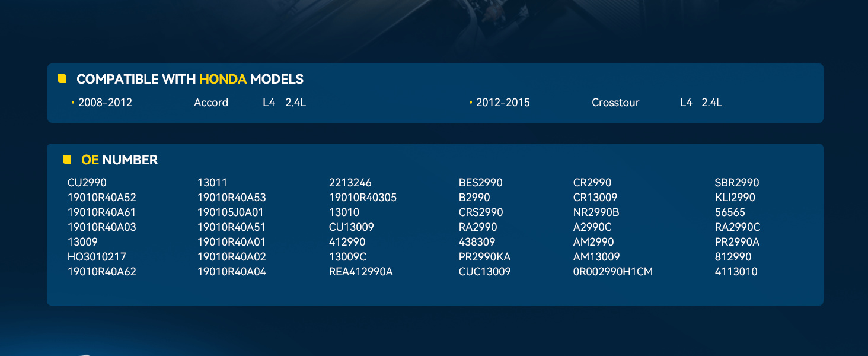This screenshot has height=356, width=868.
Task: Pick the part number "412990"
Action: [347, 242]
